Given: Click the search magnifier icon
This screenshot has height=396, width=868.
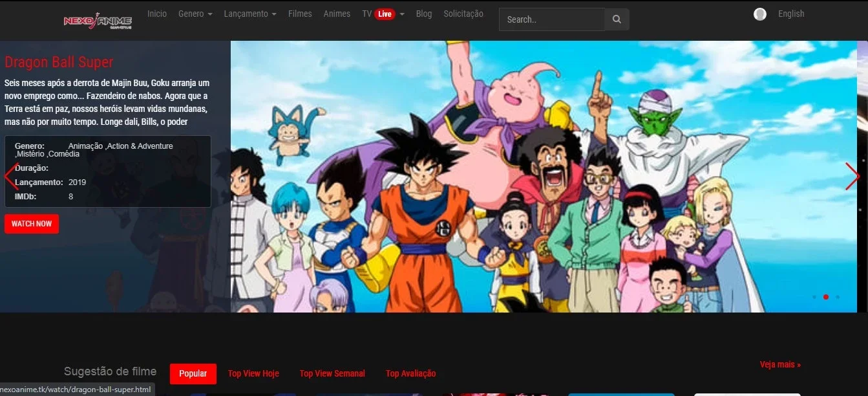Looking at the screenshot, I should tap(617, 19).
